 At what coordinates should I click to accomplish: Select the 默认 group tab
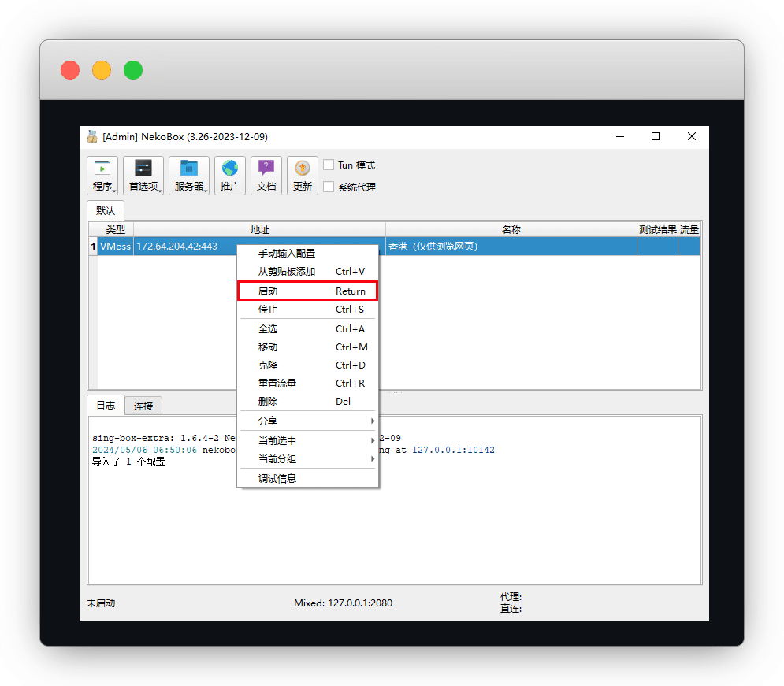tap(106, 211)
